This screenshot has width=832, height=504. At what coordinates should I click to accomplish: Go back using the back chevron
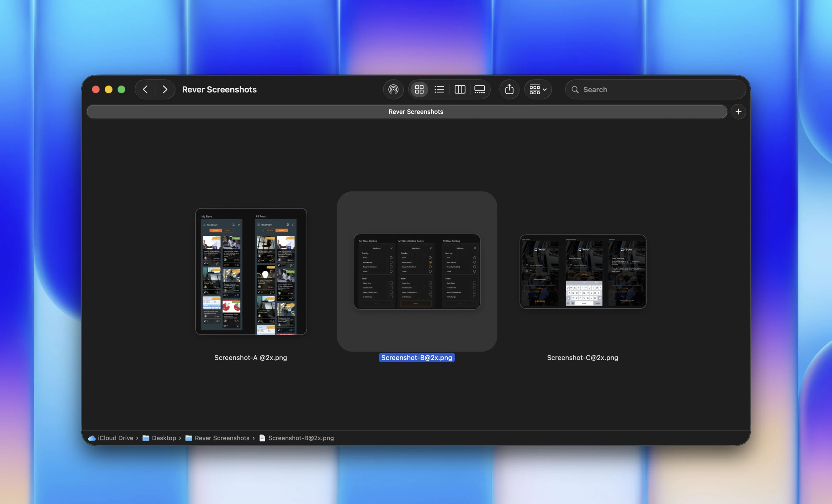tap(145, 89)
